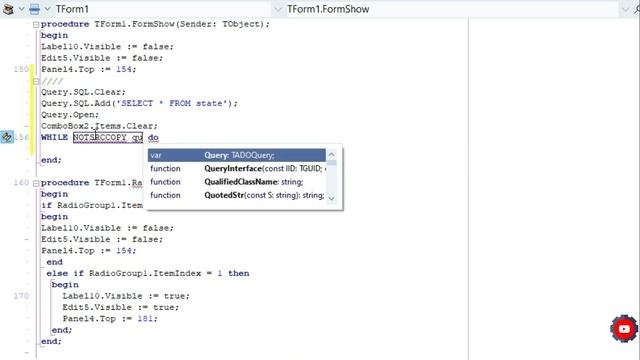Click on first 'Panel4.Top := 154;' line

(89, 69)
